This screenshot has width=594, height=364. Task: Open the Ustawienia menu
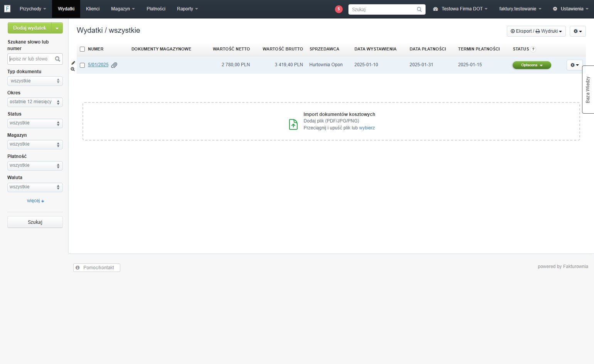570,9
